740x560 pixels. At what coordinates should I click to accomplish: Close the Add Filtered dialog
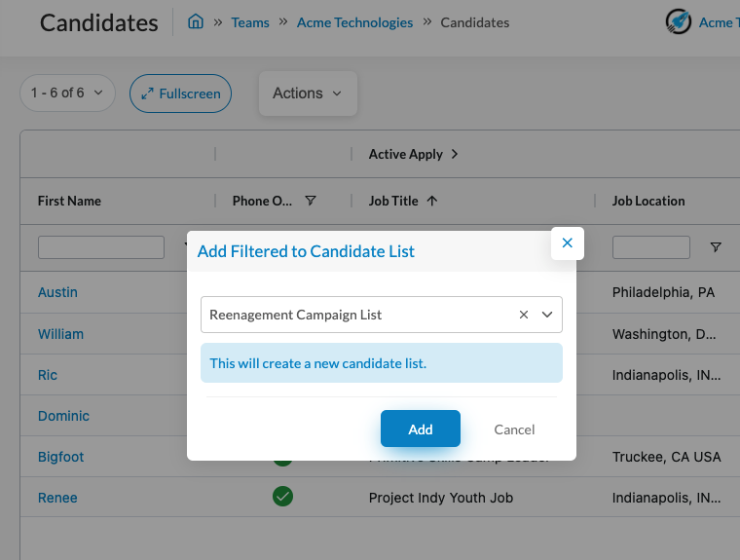click(x=567, y=243)
